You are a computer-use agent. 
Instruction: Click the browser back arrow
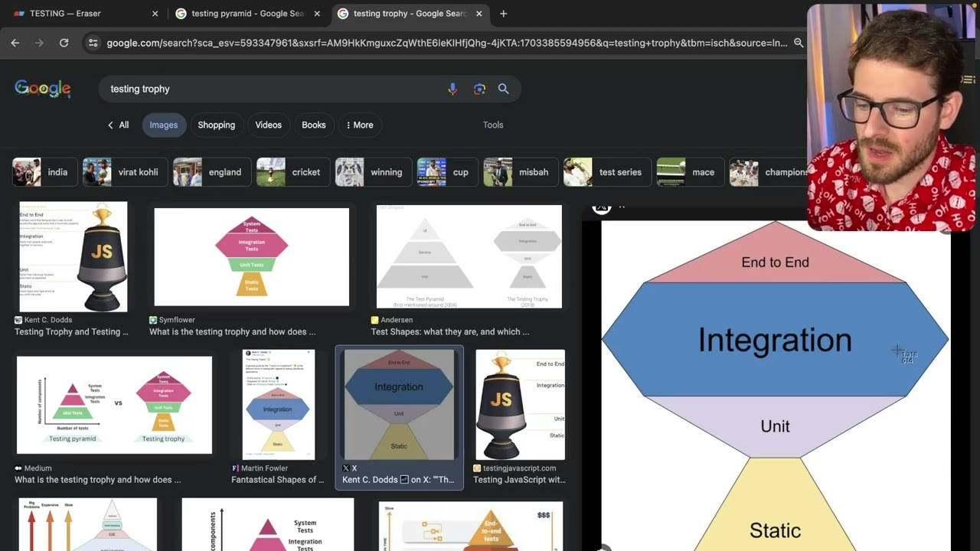[15, 43]
